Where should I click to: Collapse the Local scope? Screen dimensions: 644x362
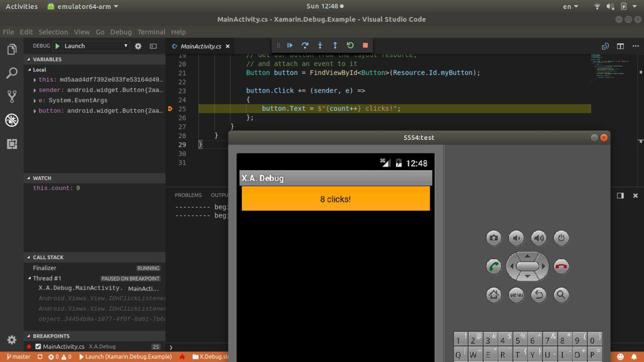[95, 69]
